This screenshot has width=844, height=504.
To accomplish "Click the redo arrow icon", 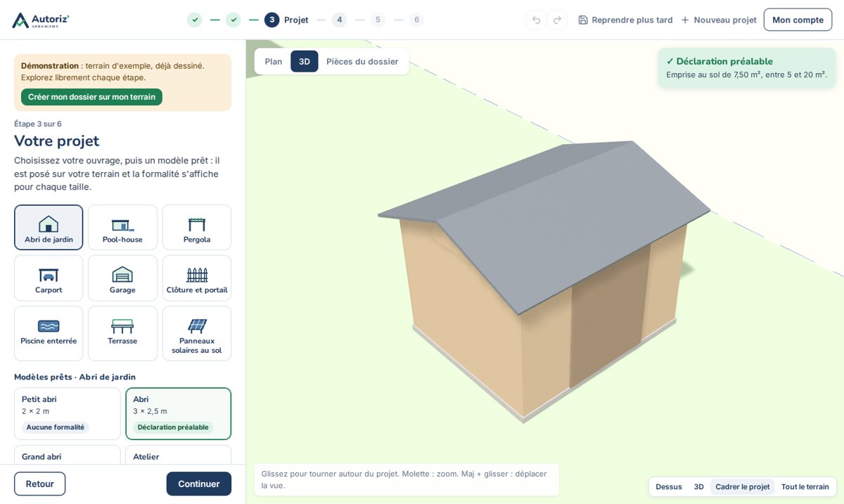I will coord(557,20).
